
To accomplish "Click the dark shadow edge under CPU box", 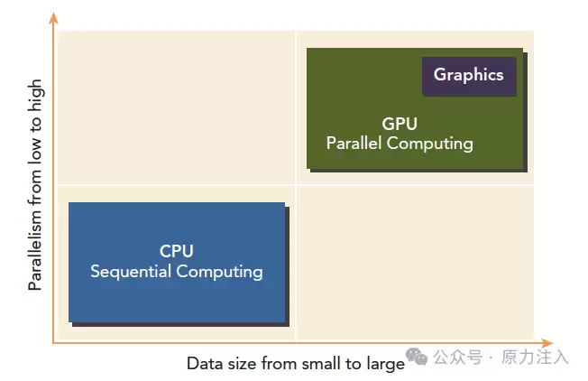I will 180,324.
